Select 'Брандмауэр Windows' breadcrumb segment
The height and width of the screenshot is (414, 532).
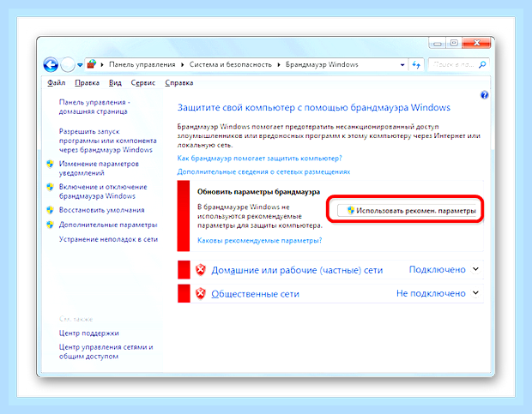[x=322, y=64]
